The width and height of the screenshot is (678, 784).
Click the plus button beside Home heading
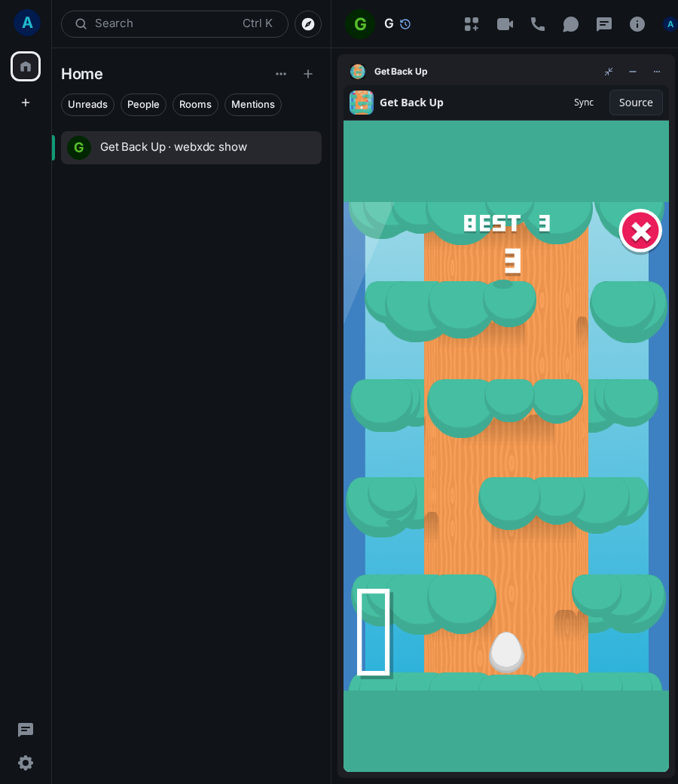click(x=308, y=74)
